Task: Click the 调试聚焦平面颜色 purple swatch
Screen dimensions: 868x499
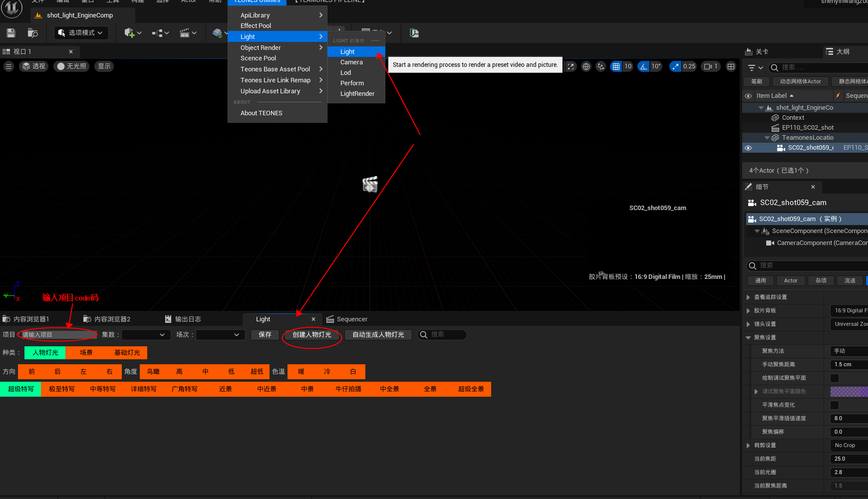Action: (x=849, y=392)
